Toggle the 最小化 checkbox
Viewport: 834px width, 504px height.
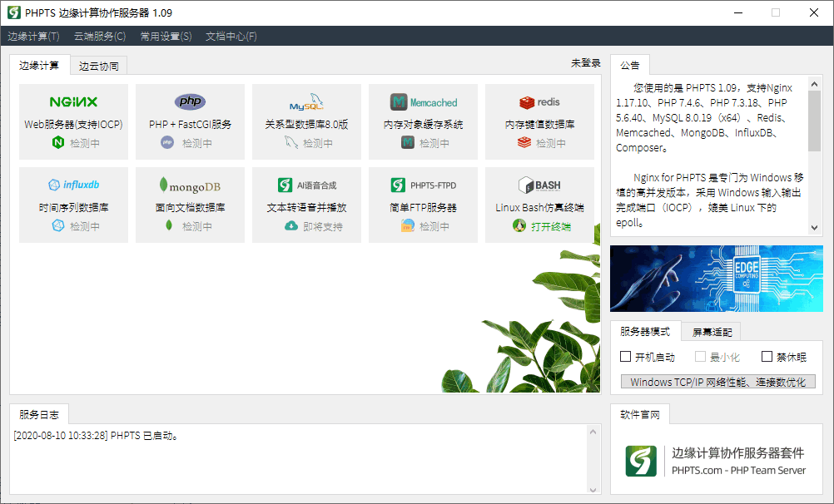coord(700,357)
